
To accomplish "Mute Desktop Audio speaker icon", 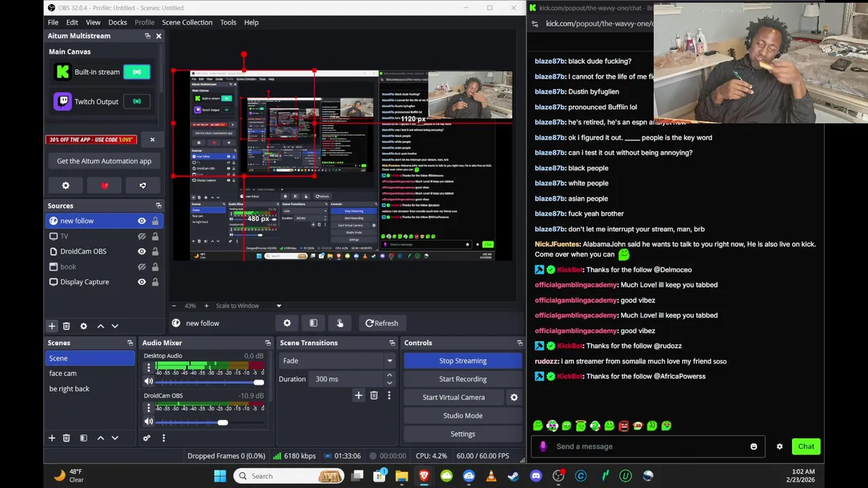I will tap(149, 382).
